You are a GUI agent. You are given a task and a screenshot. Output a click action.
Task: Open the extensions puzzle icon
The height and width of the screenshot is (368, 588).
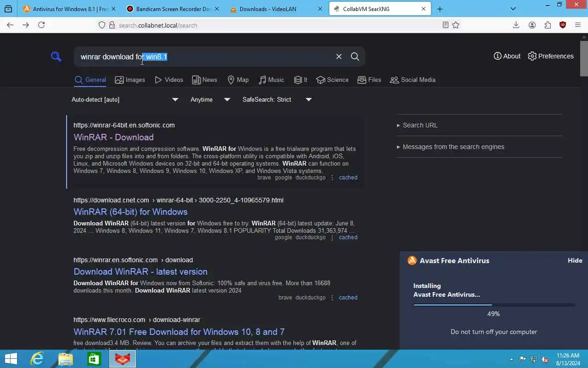(548, 25)
